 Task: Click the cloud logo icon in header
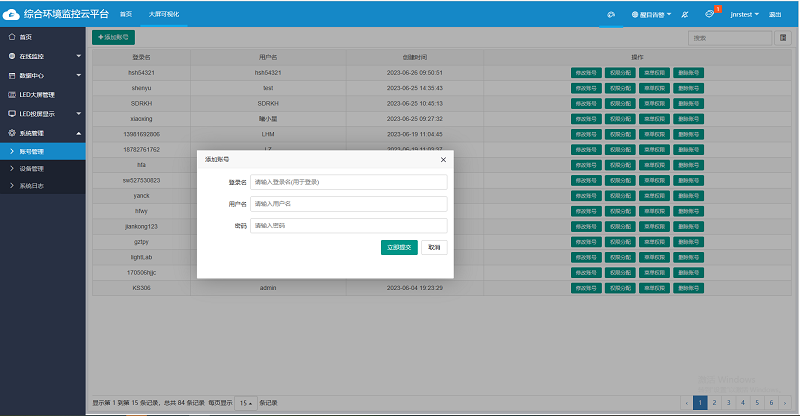point(11,14)
